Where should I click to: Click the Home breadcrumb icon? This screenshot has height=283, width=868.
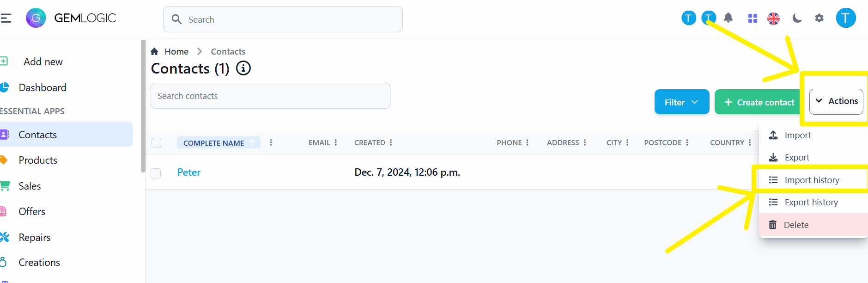pos(155,51)
